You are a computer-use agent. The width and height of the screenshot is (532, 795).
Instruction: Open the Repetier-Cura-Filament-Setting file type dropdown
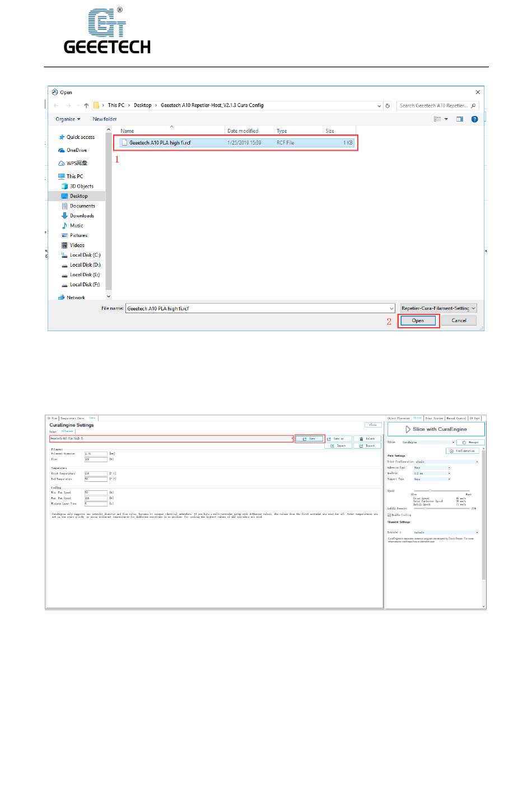point(438,308)
